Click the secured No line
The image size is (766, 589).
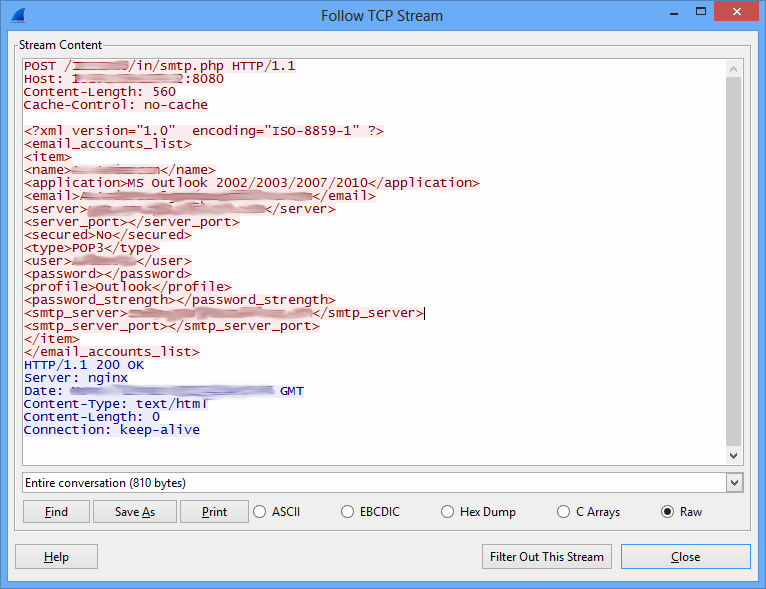click(108, 235)
